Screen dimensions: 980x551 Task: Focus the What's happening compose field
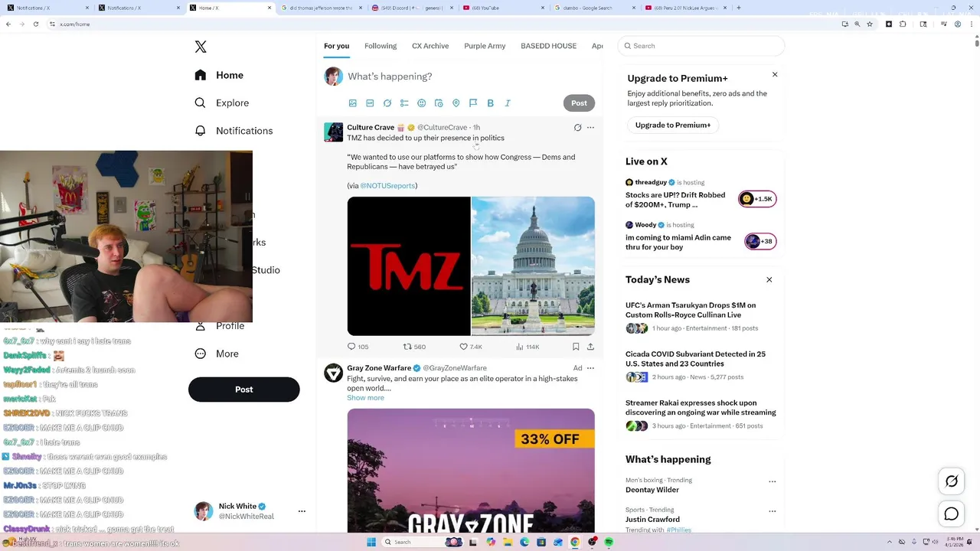coord(470,77)
